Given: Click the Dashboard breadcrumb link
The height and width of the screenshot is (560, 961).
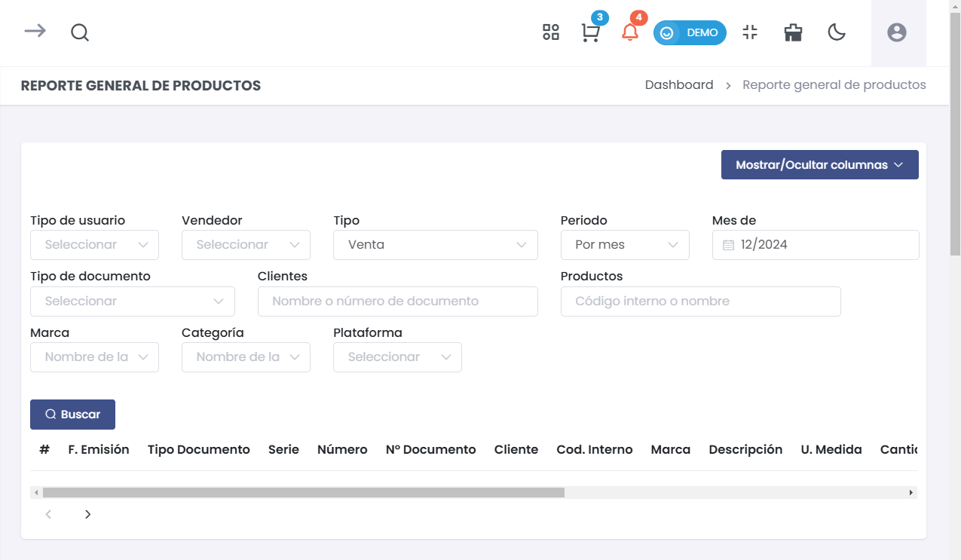Looking at the screenshot, I should coord(679,85).
